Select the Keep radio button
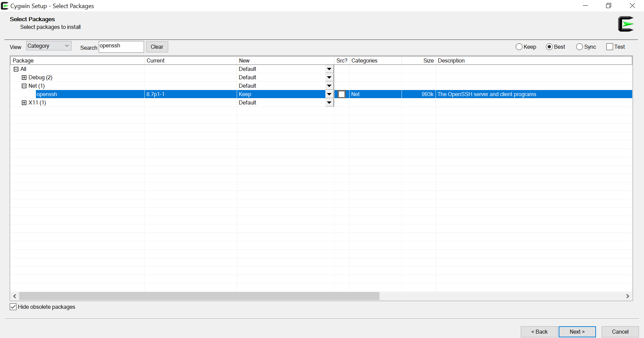This screenshot has height=338, width=644. (519, 47)
